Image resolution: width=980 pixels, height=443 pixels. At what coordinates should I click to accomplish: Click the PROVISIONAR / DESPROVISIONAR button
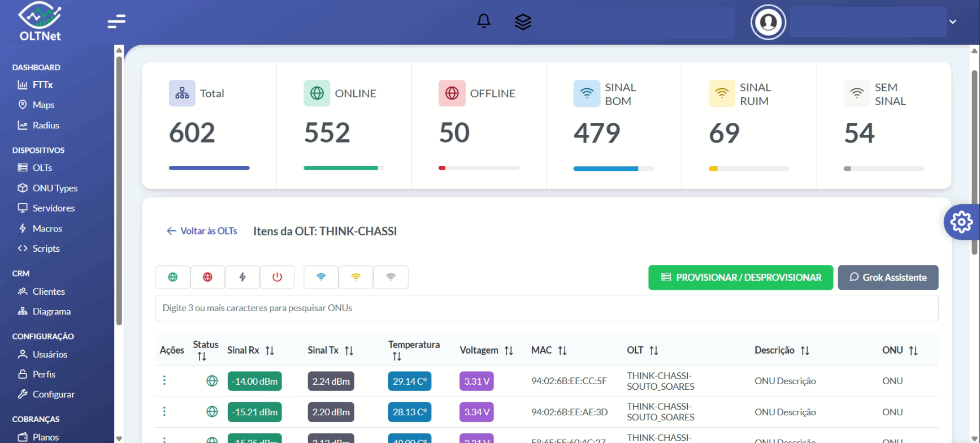740,278
